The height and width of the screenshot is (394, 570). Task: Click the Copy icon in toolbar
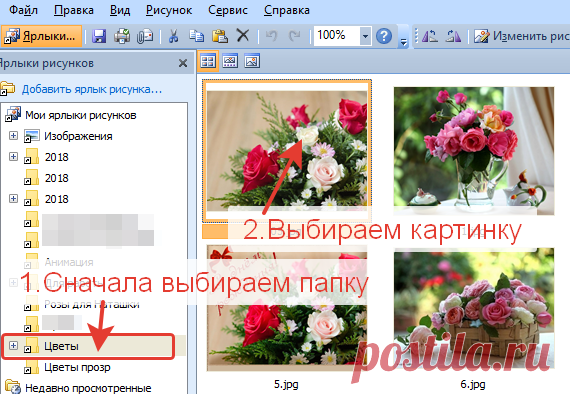[x=196, y=36]
